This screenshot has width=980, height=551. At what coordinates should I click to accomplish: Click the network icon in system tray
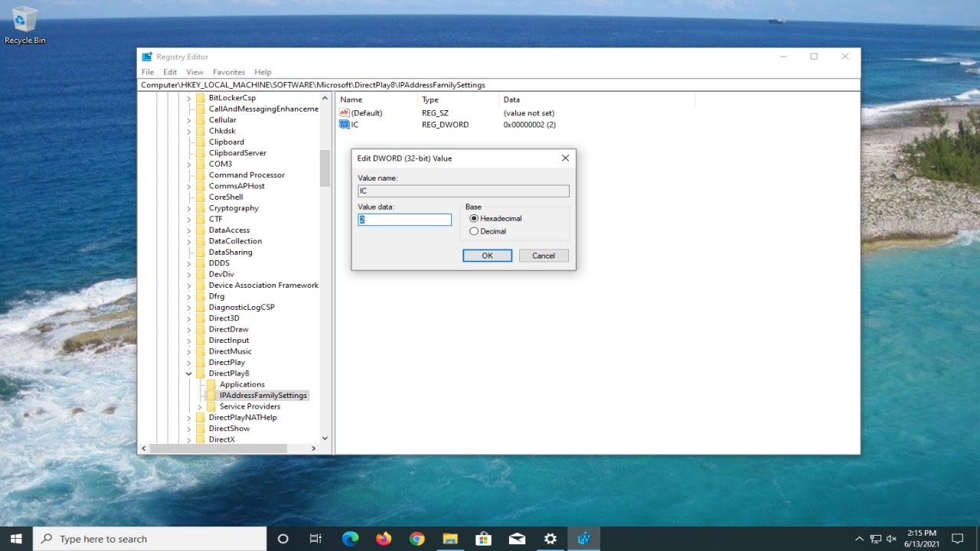(876, 539)
